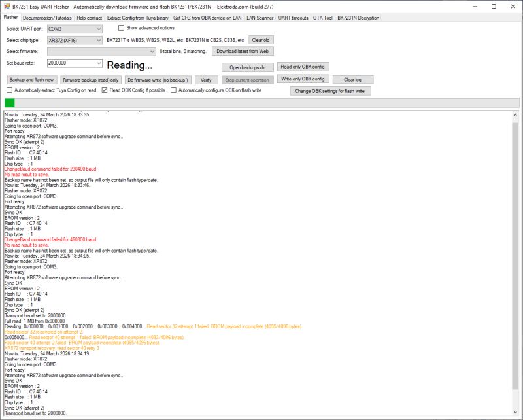Switch to the OTA Tool tab
The height and width of the screenshot is (420, 523).
click(x=322, y=18)
